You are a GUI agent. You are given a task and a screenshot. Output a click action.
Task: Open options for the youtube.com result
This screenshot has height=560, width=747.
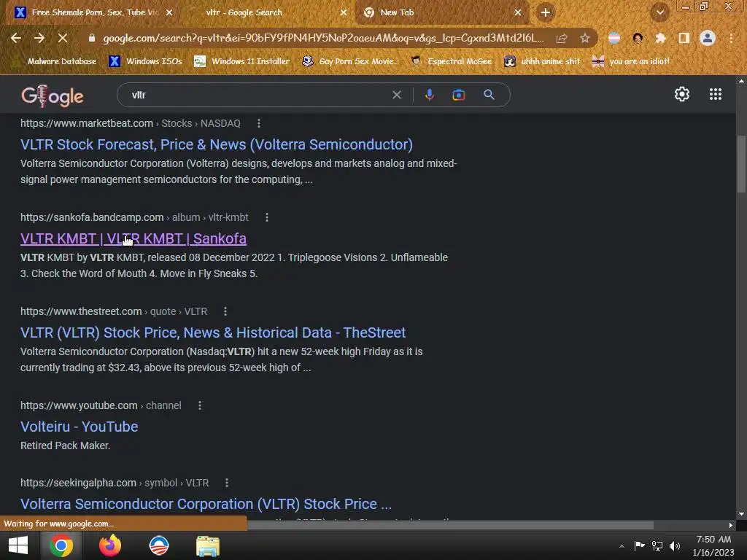(200, 405)
